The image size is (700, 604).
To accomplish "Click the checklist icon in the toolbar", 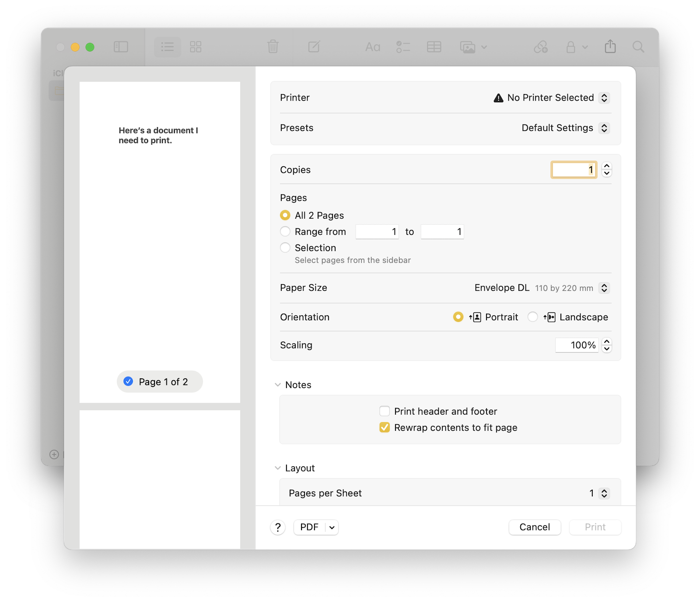I will click(403, 47).
